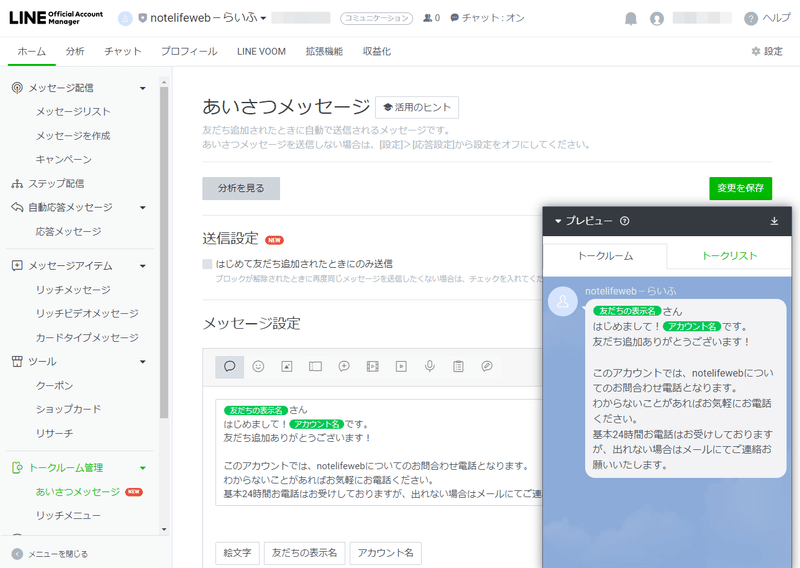Enable send only on first friend add

207,264
